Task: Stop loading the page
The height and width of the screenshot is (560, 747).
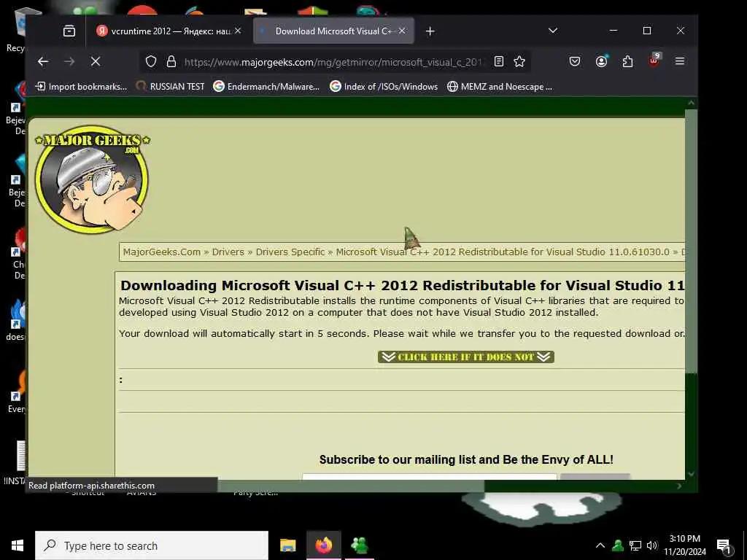Action: pos(96,61)
